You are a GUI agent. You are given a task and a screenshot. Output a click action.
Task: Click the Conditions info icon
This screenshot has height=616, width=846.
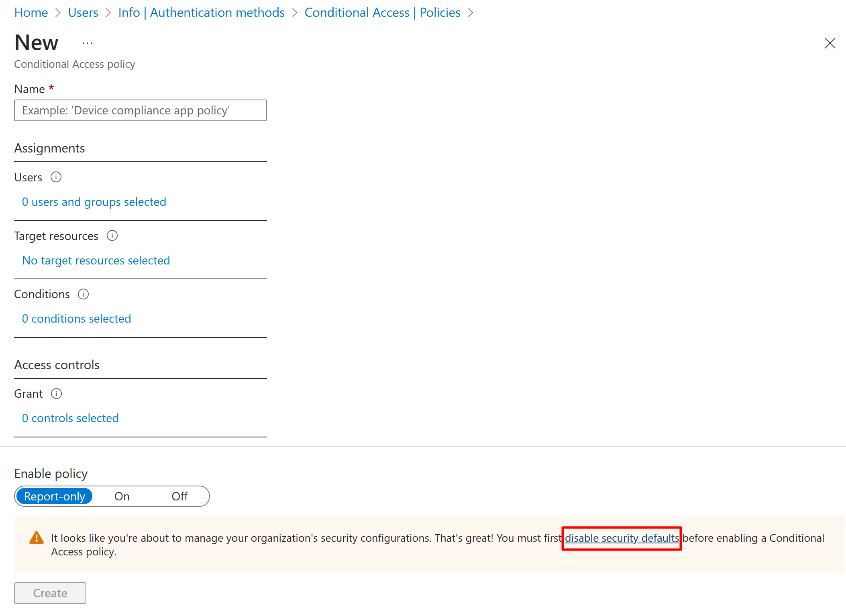[83, 294]
